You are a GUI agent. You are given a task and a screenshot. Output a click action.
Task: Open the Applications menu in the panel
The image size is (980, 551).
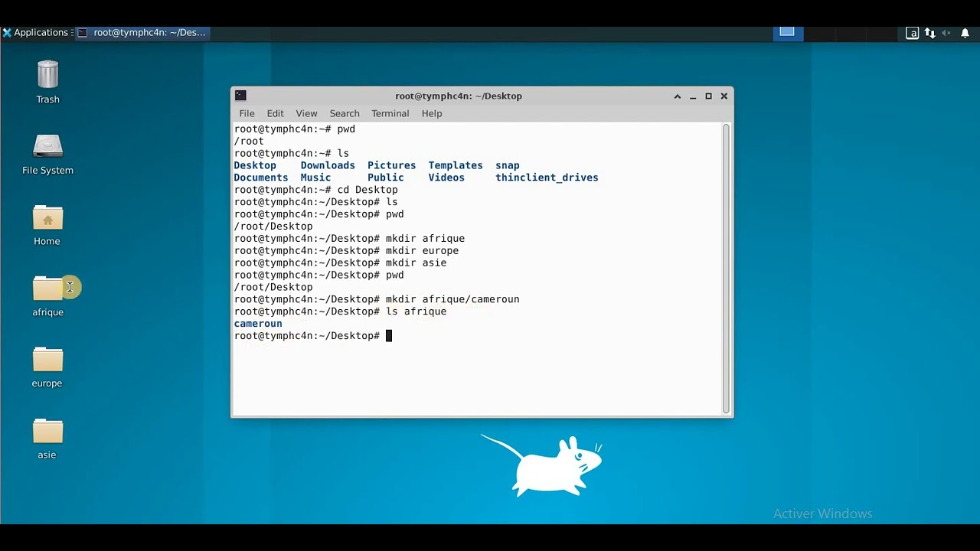coord(37,32)
